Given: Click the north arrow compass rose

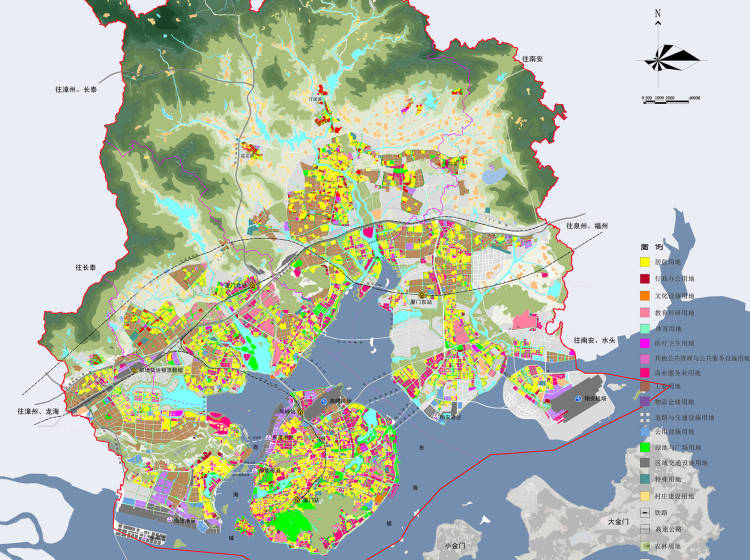Looking at the screenshot, I should 670,58.
